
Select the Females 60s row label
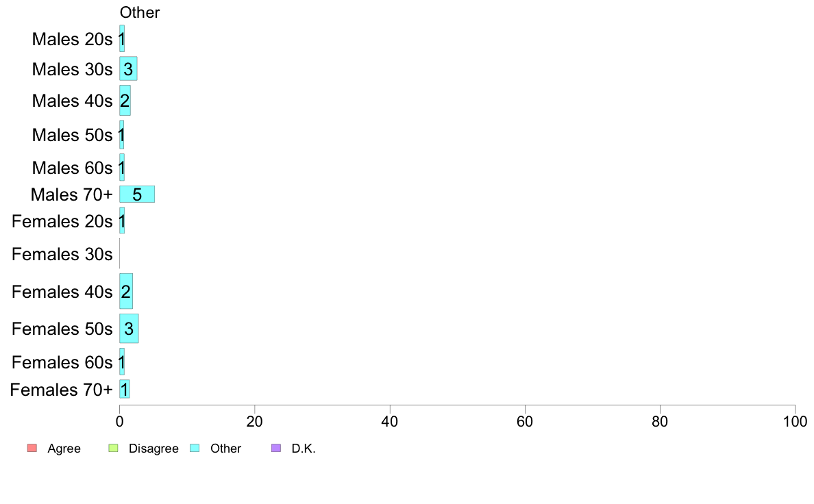[x=62, y=362]
